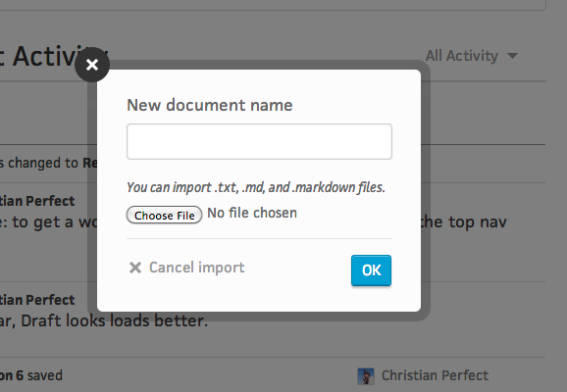The height and width of the screenshot is (392, 567).
Task: Click the Christian Perfect name beside the avatar
Action: 435,375
